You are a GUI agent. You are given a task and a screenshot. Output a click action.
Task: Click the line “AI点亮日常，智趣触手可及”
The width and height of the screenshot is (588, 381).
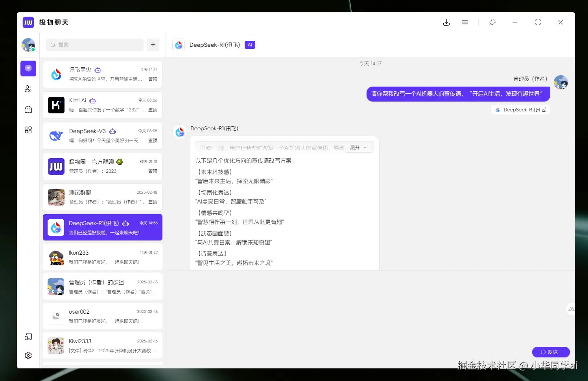tap(231, 202)
